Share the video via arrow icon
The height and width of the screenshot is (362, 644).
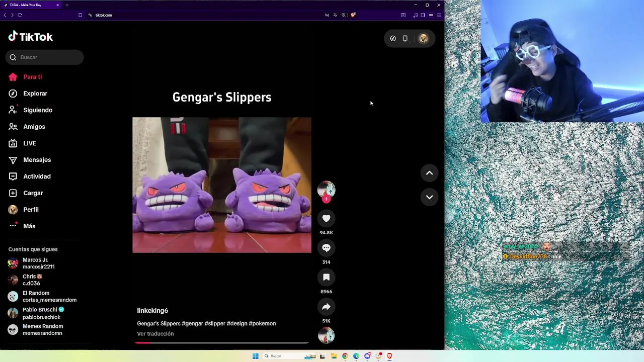326,307
